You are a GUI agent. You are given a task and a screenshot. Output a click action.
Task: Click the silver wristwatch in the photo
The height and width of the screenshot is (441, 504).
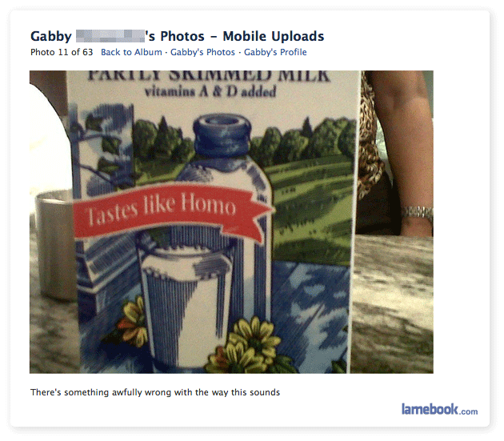(x=418, y=212)
